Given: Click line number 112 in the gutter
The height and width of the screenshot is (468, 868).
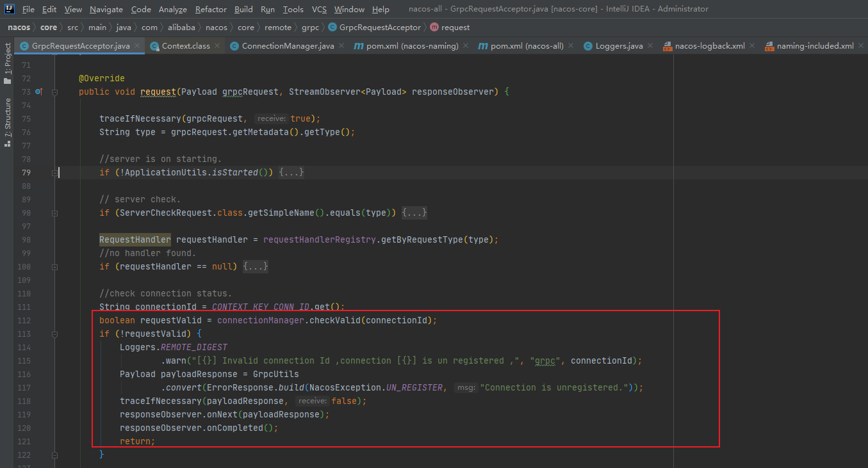Looking at the screenshot, I should coord(24,321).
